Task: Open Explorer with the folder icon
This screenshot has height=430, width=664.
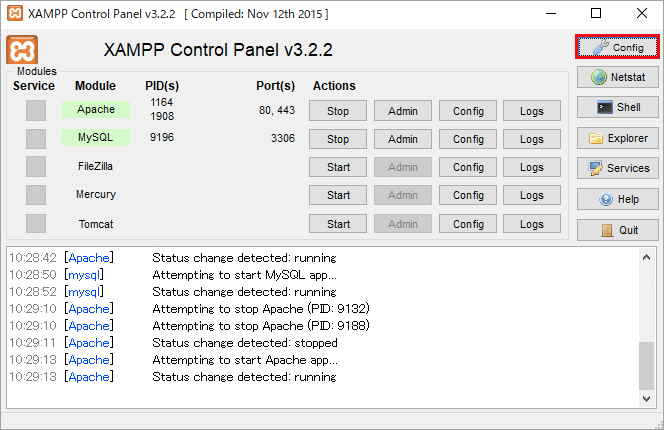Action: [x=597, y=138]
